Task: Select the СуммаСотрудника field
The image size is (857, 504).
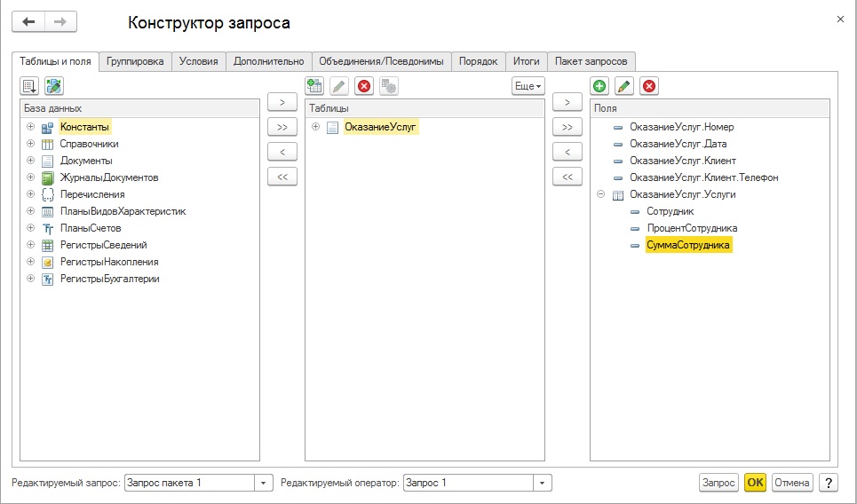Action: click(688, 245)
